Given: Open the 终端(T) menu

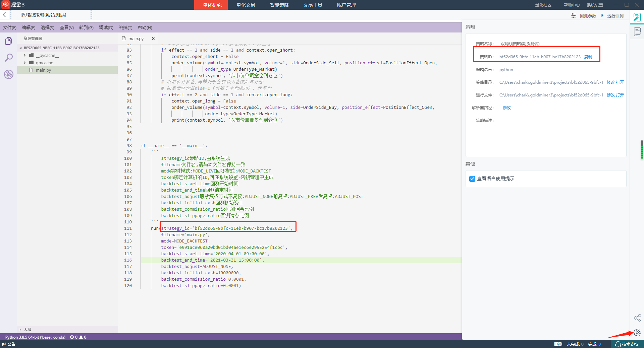Looking at the screenshot, I should click(x=125, y=27).
